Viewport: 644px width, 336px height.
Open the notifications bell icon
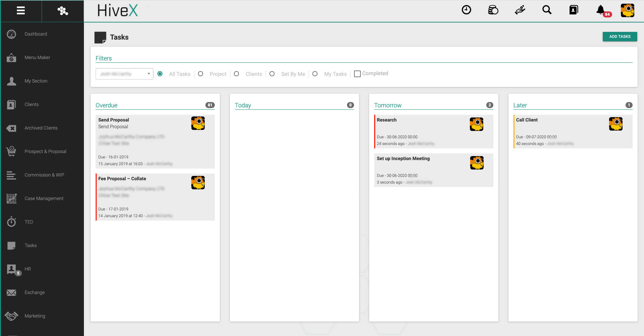pos(601,10)
